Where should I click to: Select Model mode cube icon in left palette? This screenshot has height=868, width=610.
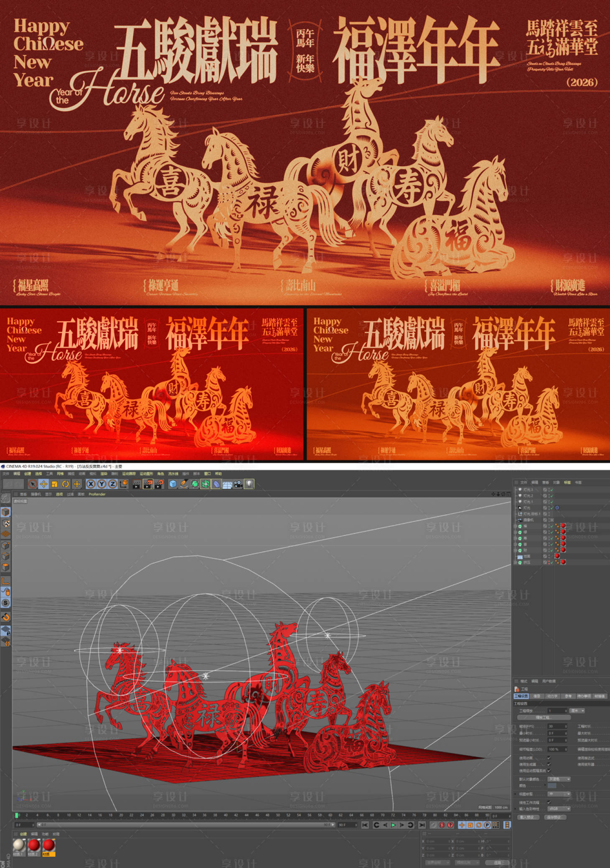(5, 512)
